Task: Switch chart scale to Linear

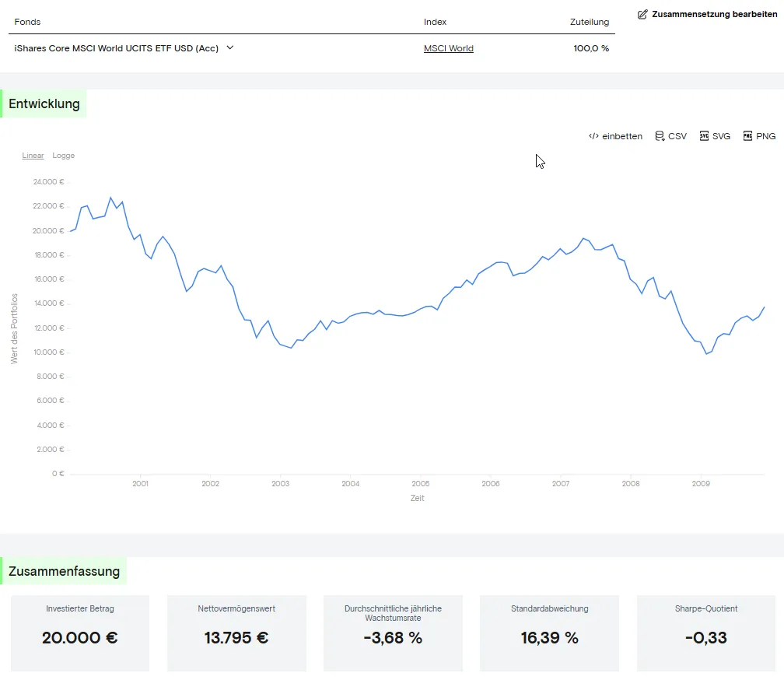Action: pyautogui.click(x=33, y=156)
